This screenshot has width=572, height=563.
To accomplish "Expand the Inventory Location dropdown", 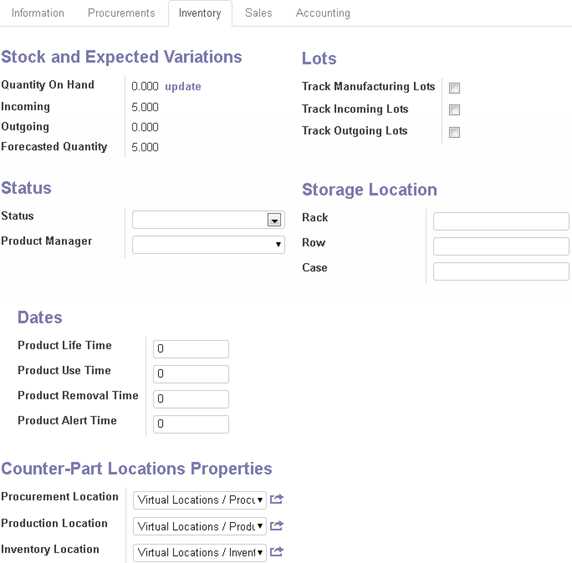I will click(x=200, y=552).
